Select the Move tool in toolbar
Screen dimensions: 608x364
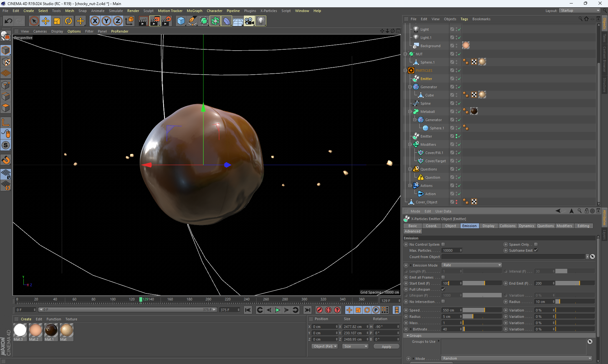[x=46, y=21]
